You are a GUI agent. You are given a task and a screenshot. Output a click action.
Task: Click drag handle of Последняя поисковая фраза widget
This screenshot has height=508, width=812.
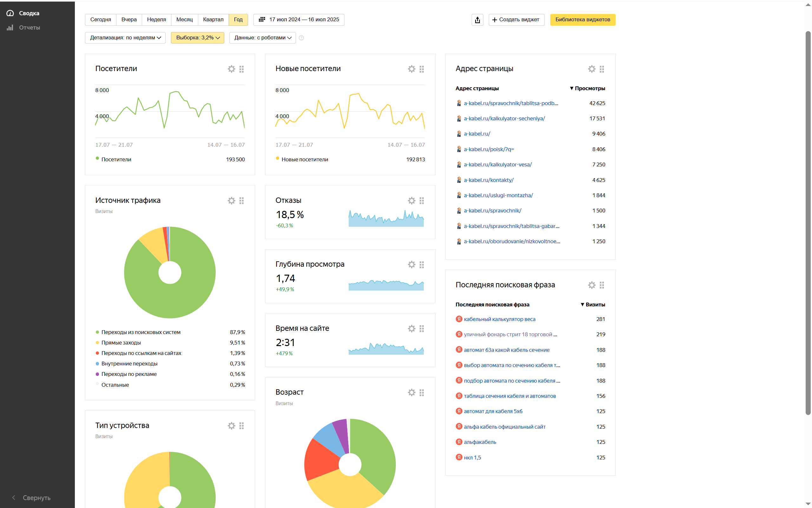pos(602,285)
